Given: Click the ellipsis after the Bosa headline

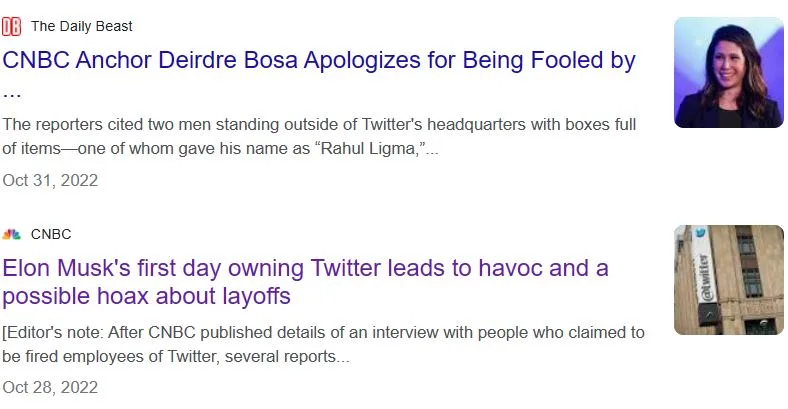Looking at the screenshot, I should tap(12, 95).
